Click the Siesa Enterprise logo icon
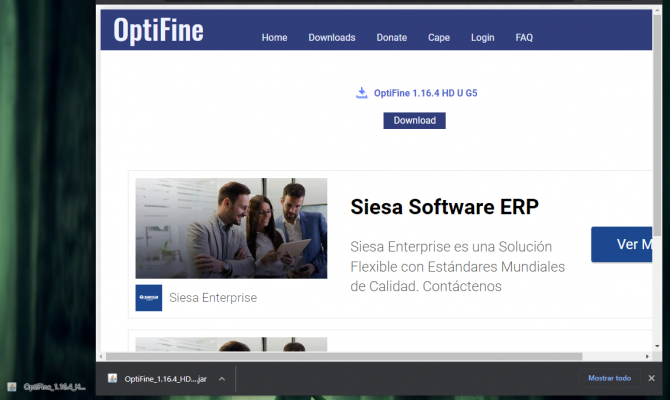The height and width of the screenshot is (400, 670). click(148, 297)
